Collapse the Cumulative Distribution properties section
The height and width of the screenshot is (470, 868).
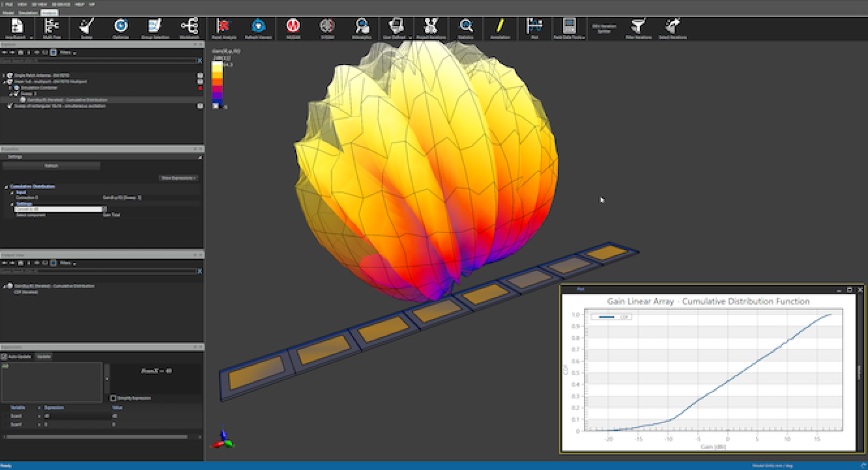click(7, 186)
